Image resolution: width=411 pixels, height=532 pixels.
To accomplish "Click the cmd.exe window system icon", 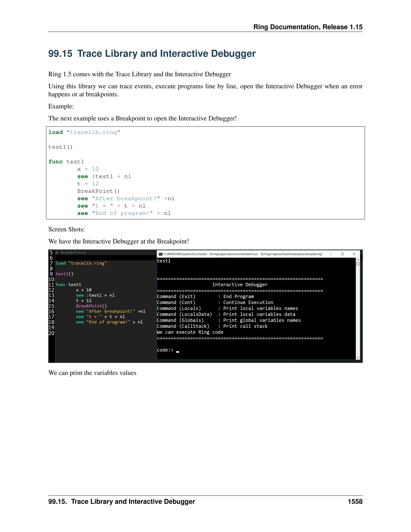I will (161, 254).
